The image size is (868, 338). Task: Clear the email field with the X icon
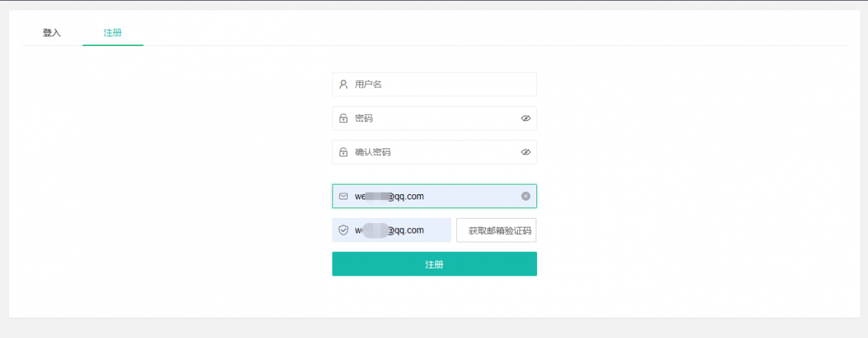coord(525,196)
